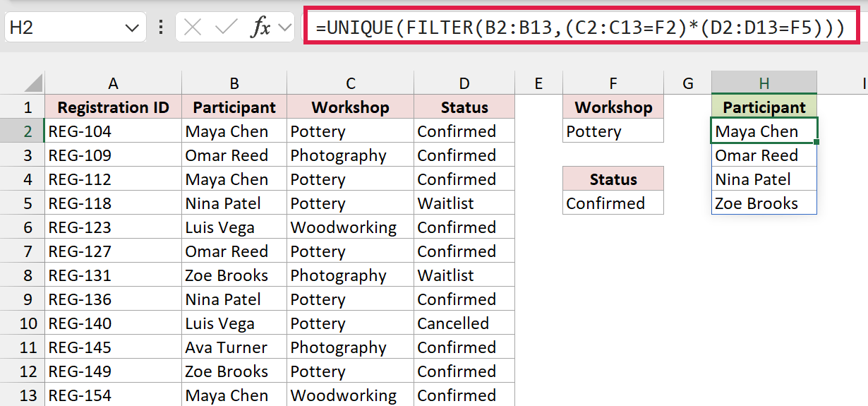Click the Workshop header in column C
The image size is (868, 406).
(x=351, y=107)
